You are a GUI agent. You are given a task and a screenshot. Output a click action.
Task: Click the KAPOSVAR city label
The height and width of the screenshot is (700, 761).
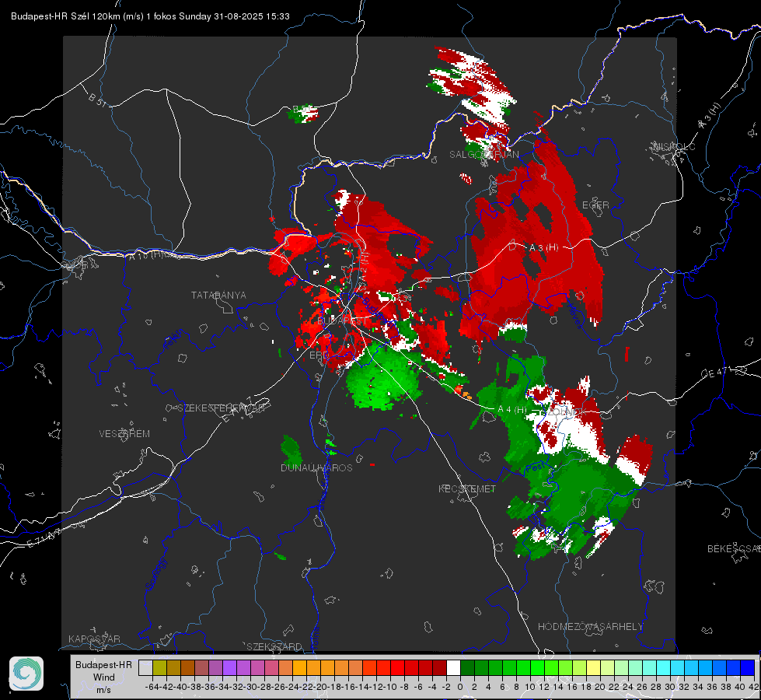tap(94, 639)
